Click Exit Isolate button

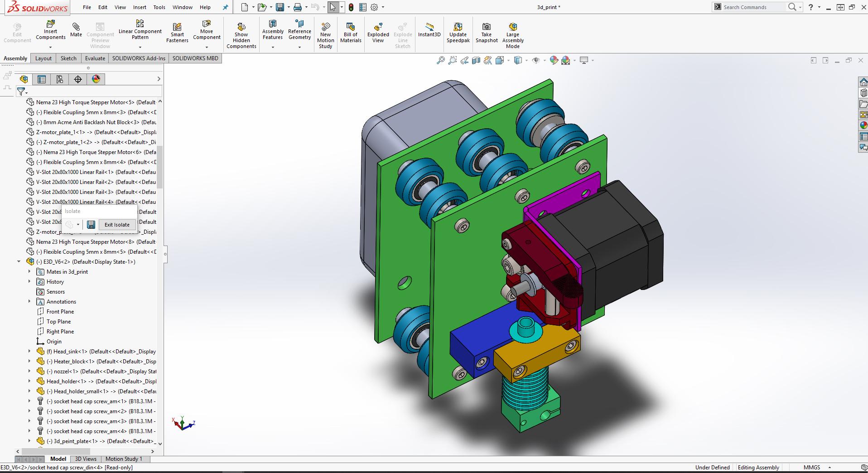click(x=117, y=225)
